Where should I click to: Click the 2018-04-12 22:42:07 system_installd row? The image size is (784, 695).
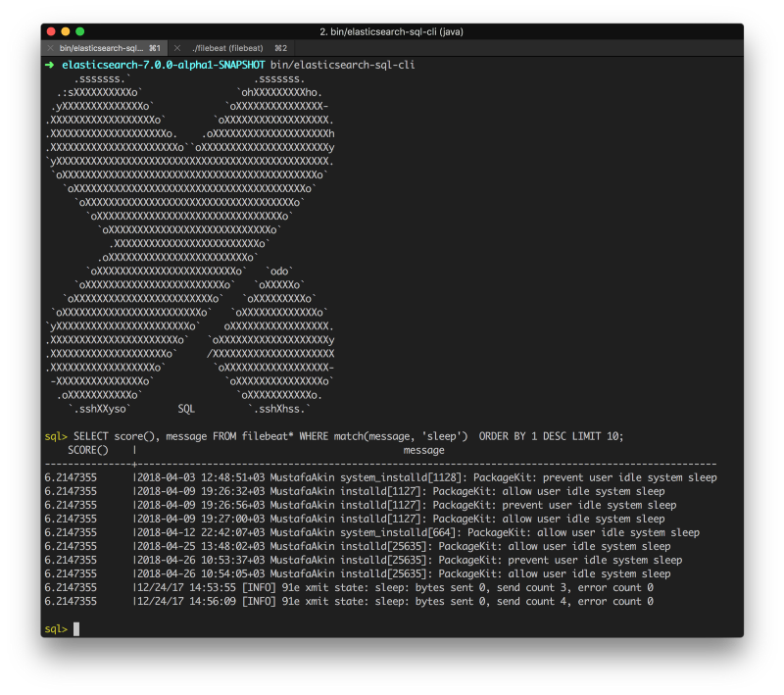(x=372, y=532)
